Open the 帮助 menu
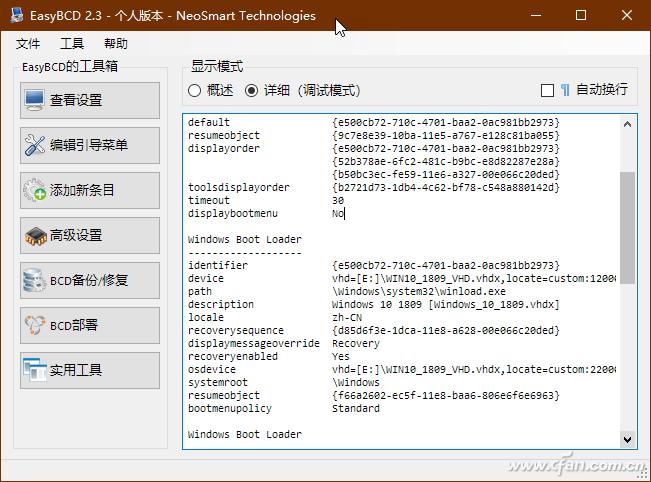The image size is (651, 482). pyautogui.click(x=116, y=44)
